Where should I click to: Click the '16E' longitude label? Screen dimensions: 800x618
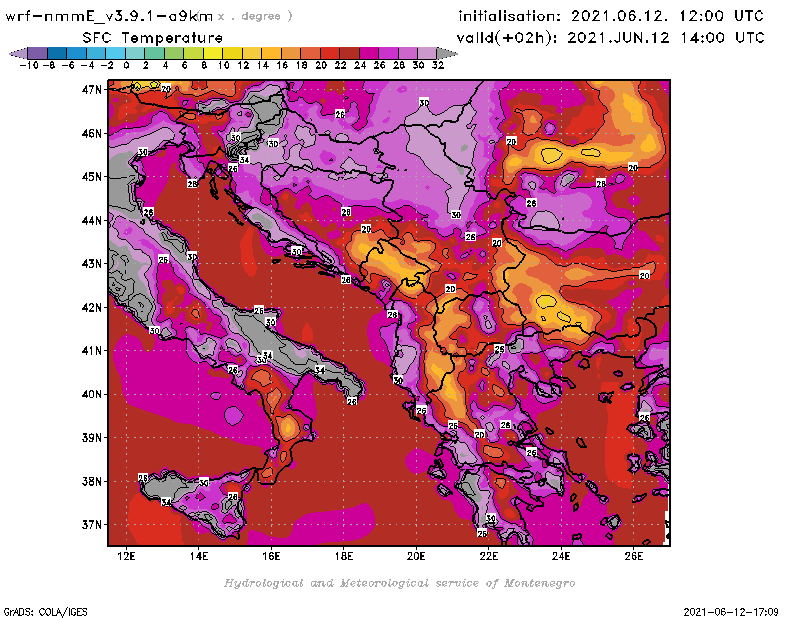coord(271,556)
